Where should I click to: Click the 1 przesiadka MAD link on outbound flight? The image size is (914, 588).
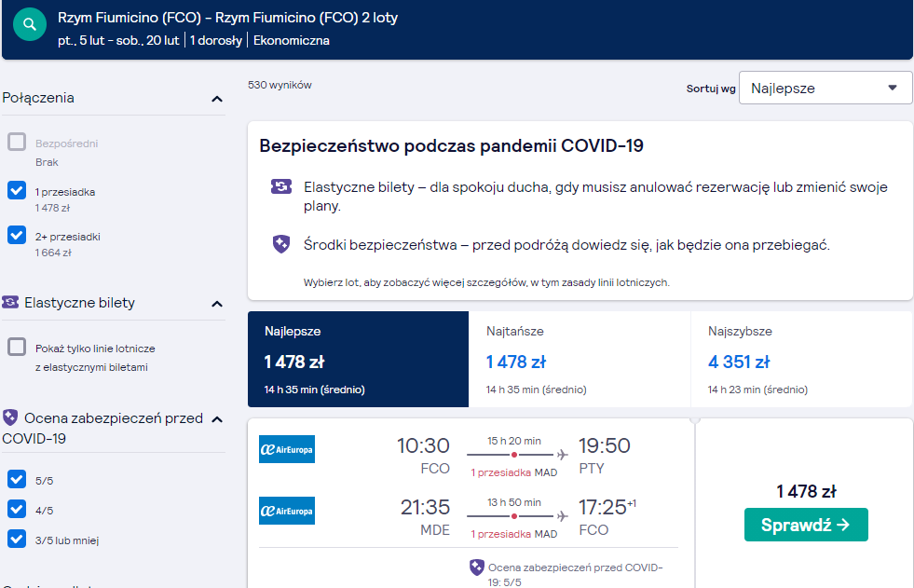pyautogui.click(x=514, y=472)
